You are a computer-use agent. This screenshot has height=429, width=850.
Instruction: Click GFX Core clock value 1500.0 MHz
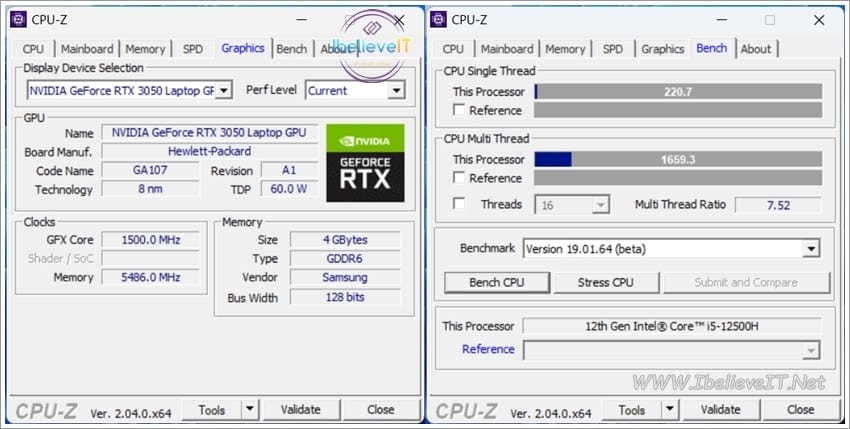coord(150,240)
